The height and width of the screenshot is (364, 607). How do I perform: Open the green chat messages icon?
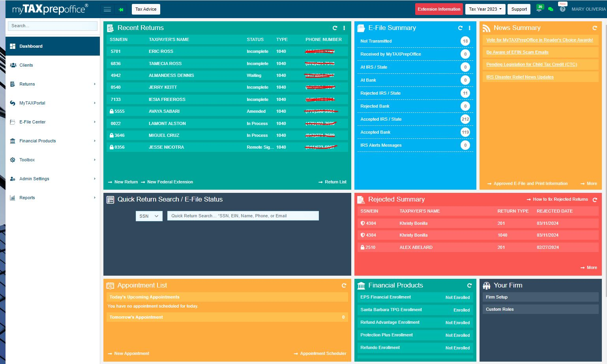coord(551,9)
